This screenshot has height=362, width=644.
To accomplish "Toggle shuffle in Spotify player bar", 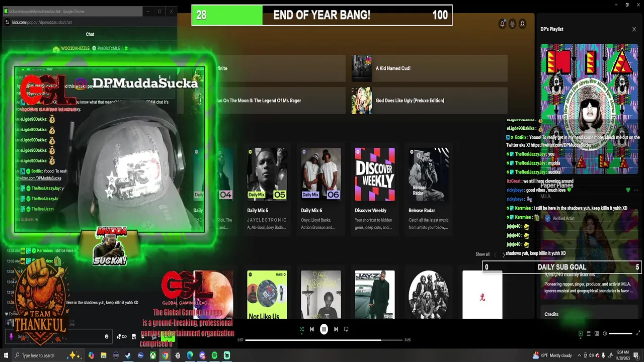I will click(x=301, y=329).
